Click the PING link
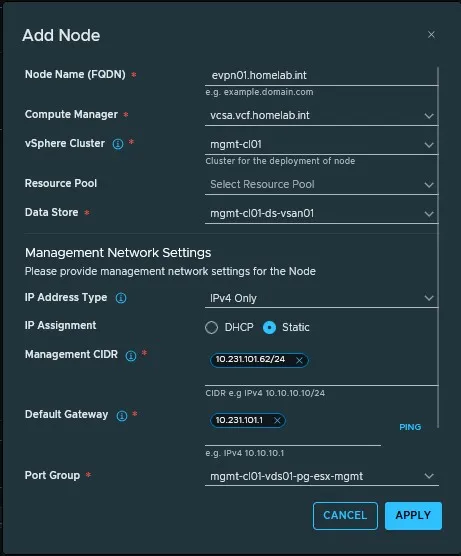The width and height of the screenshot is (461, 556). point(410,427)
